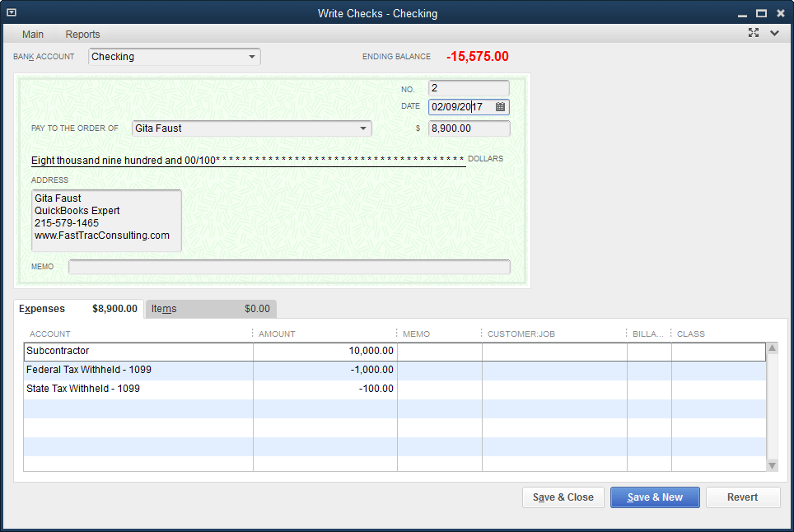Open the window system menu icon
This screenshot has width=794, height=532.
(x=12, y=13)
